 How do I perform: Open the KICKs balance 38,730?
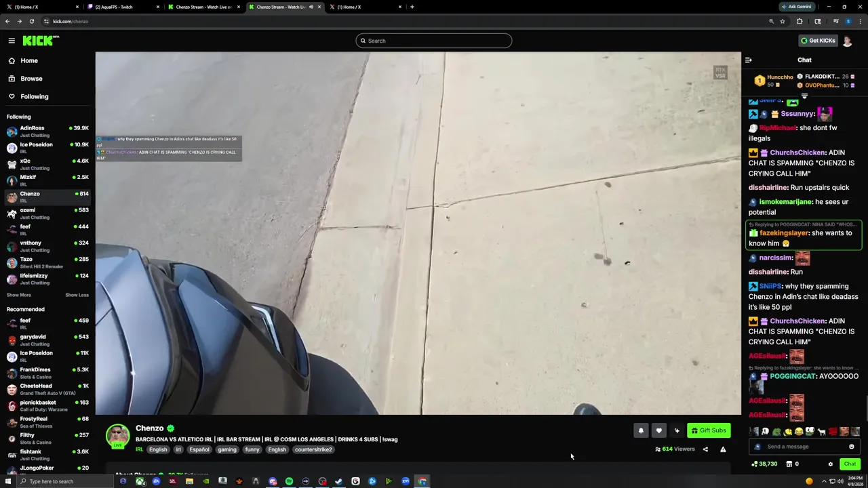point(764,464)
